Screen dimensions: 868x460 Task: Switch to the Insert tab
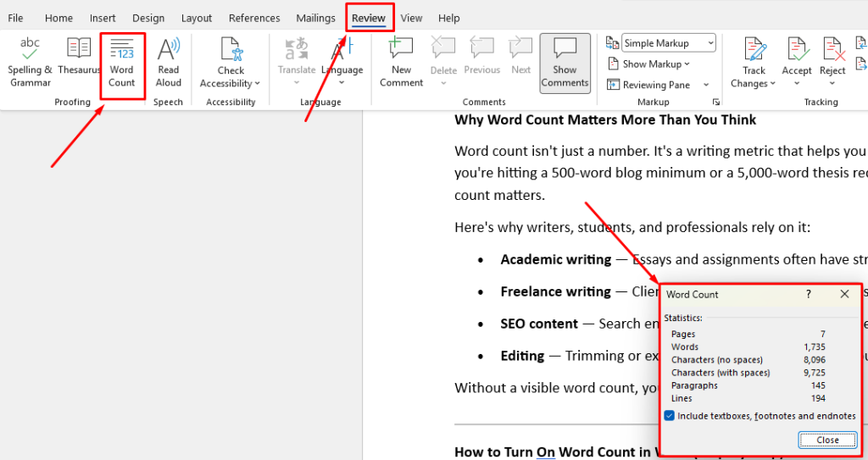pyautogui.click(x=103, y=18)
